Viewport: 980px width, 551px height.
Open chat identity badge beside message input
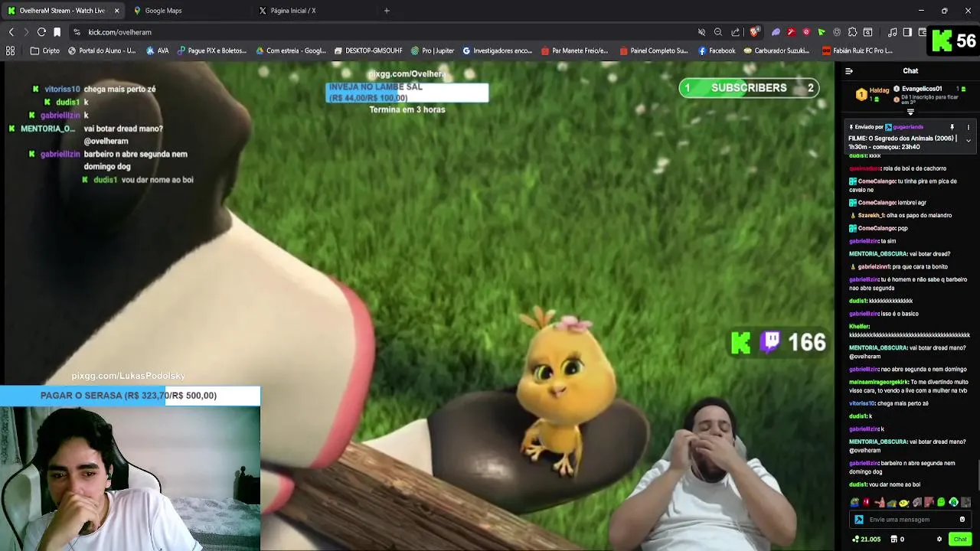point(859,520)
